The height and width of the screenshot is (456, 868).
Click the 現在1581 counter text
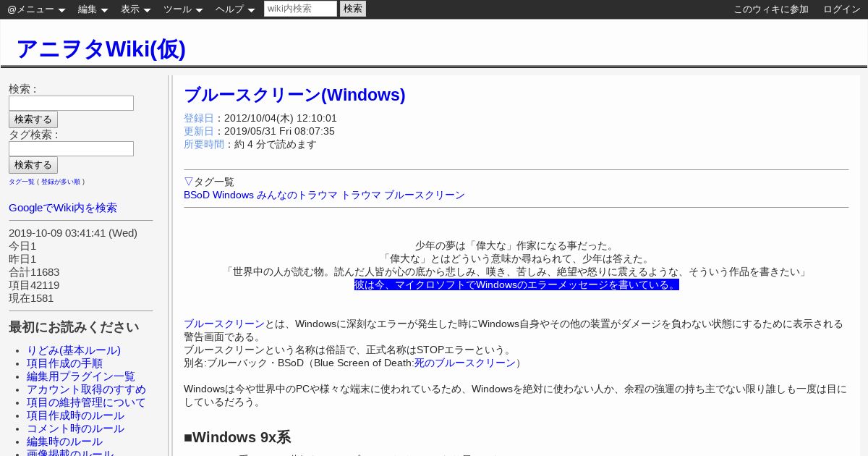click(31, 298)
